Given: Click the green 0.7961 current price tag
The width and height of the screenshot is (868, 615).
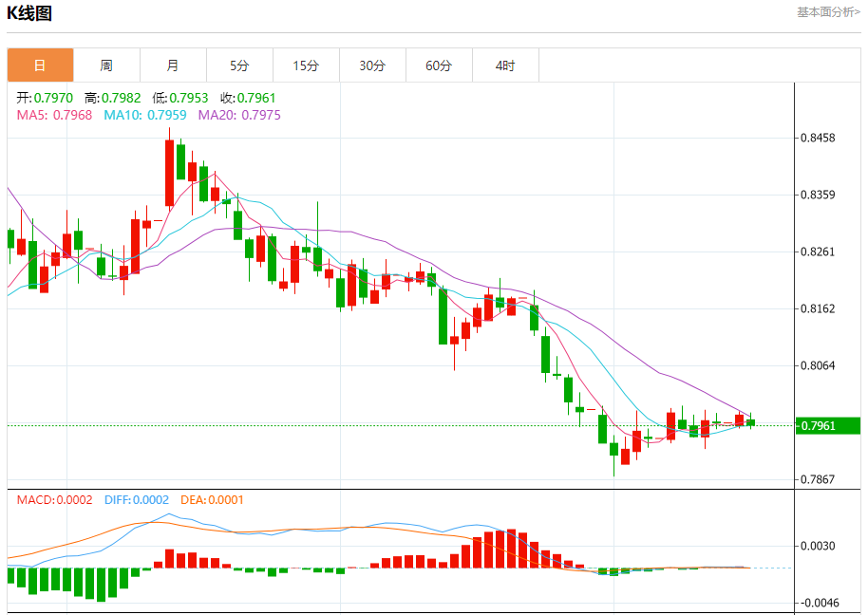Looking at the screenshot, I should [x=827, y=426].
